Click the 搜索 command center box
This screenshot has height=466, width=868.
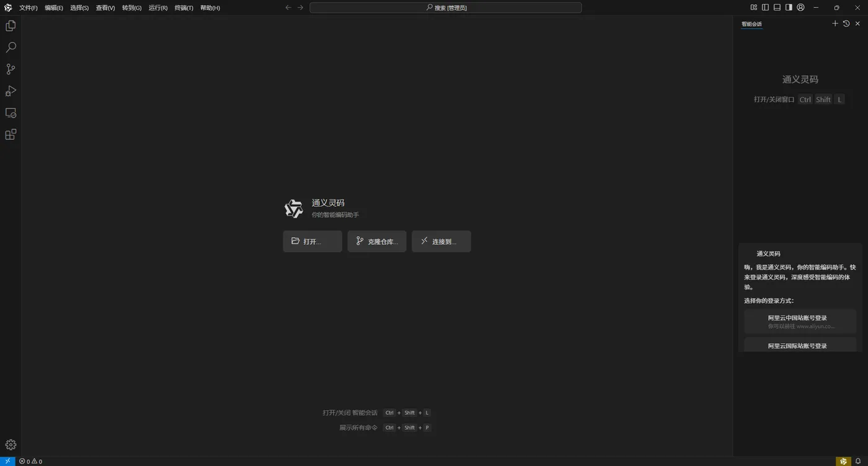(446, 7)
